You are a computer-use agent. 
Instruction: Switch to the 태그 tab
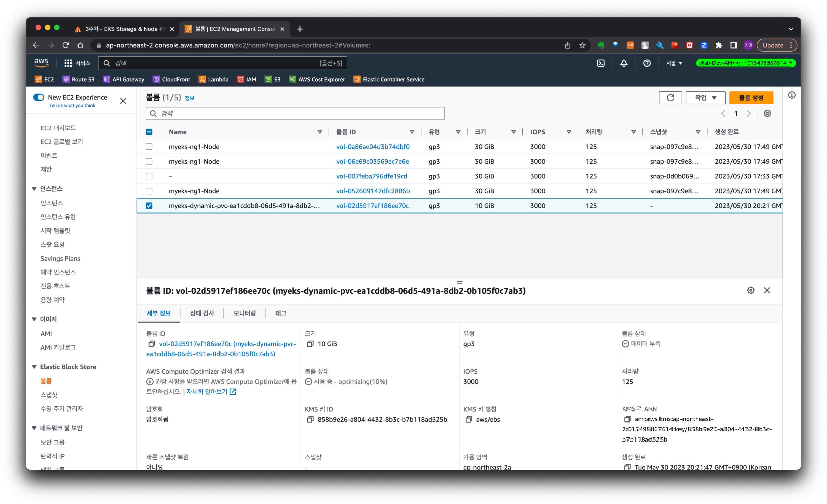coord(281,313)
